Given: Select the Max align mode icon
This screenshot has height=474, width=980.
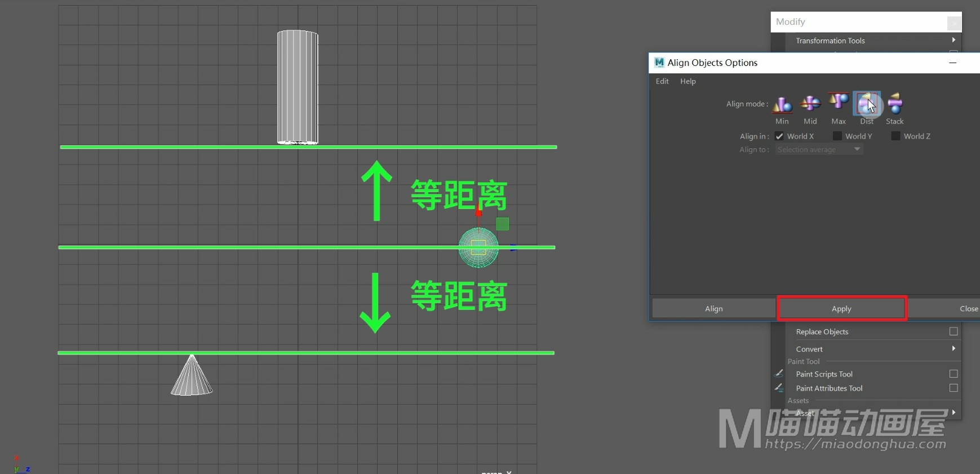Looking at the screenshot, I should point(839,103).
